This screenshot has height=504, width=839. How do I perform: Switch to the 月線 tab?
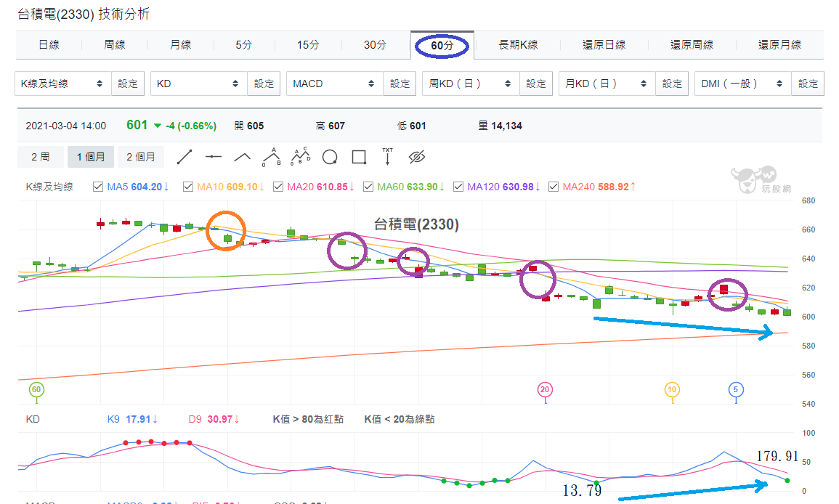[180, 45]
